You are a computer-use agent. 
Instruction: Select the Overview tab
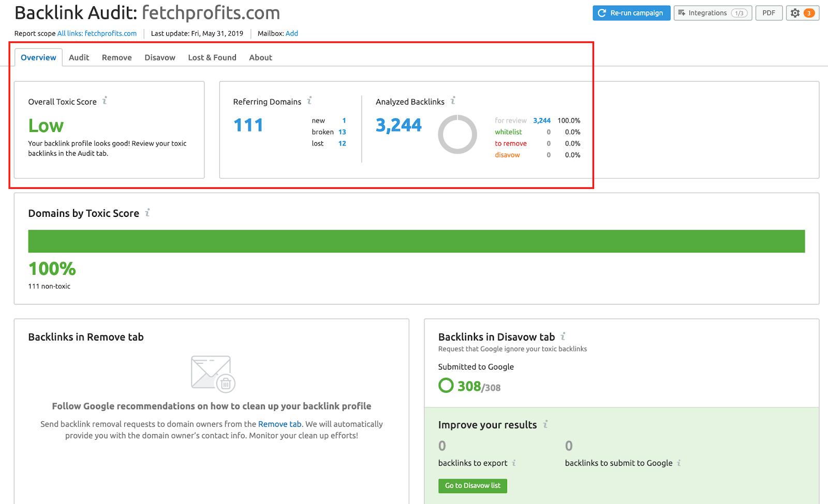tap(38, 57)
